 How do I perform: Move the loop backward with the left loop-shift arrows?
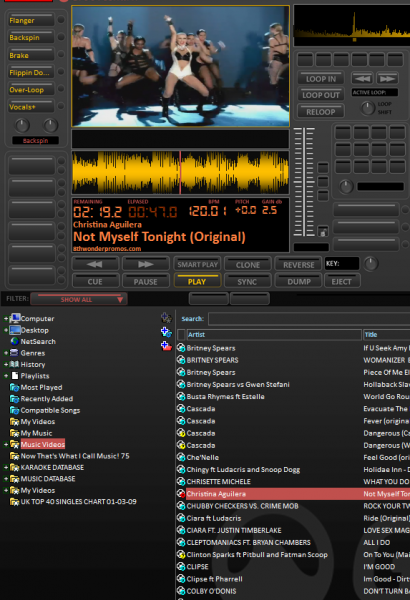point(362,79)
